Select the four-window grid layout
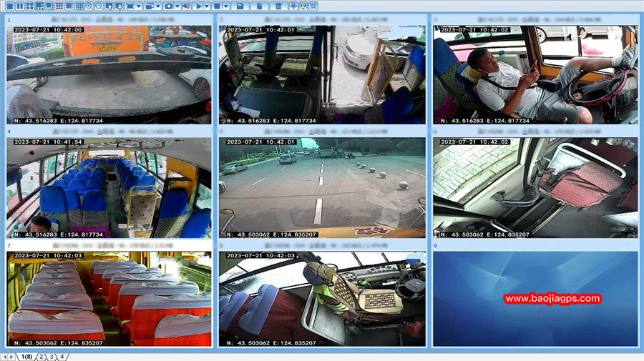 click(30, 6)
